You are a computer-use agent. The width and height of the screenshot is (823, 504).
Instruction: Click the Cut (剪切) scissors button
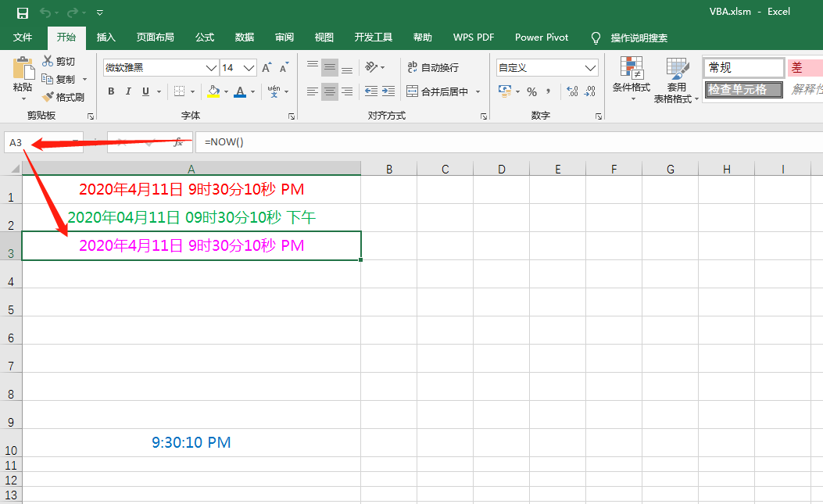(59, 62)
